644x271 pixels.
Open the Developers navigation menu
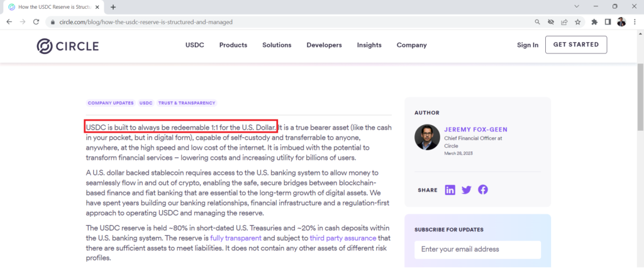(x=324, y=45)
